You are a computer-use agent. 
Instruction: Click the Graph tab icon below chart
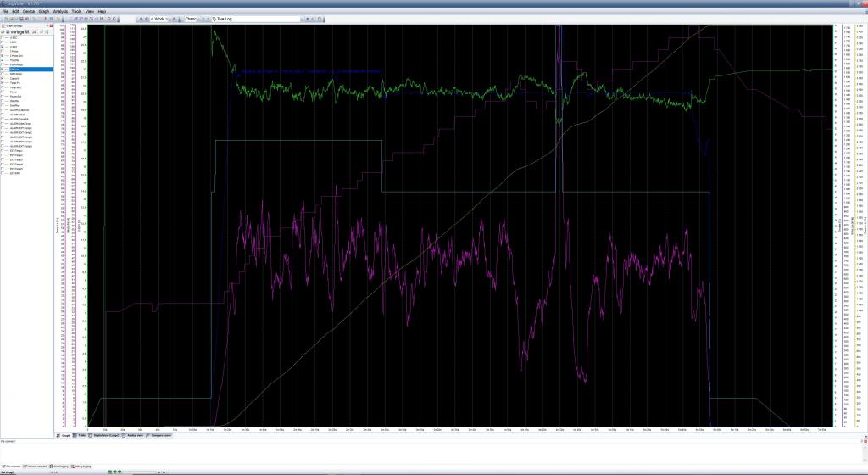59,436
